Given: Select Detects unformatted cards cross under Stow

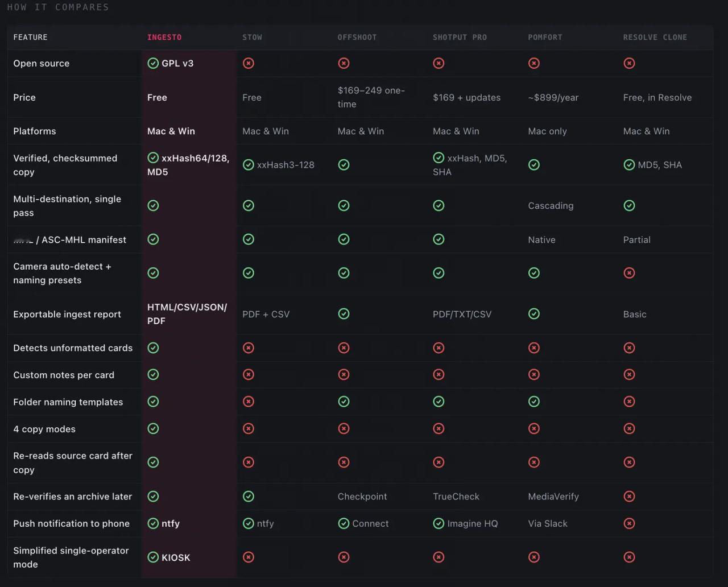Looking at the screenshot, I should pyautogui.click(x=249, y=348).
